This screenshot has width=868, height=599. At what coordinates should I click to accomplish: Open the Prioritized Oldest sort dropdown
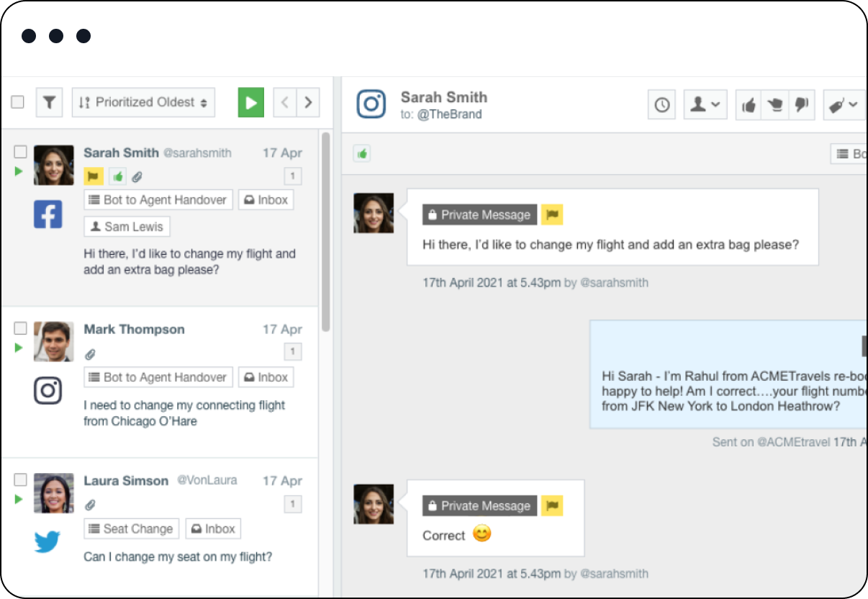tap(143, 102)
